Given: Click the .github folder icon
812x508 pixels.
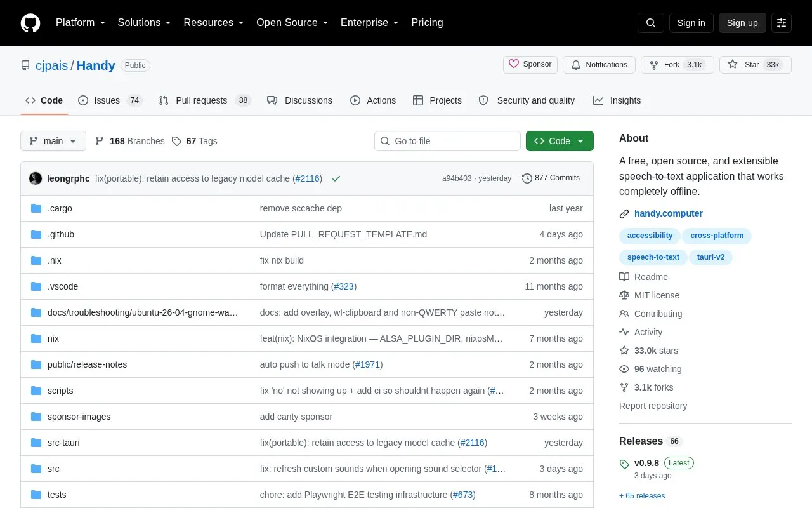Looking at the screenshot, I should [36, 234].
